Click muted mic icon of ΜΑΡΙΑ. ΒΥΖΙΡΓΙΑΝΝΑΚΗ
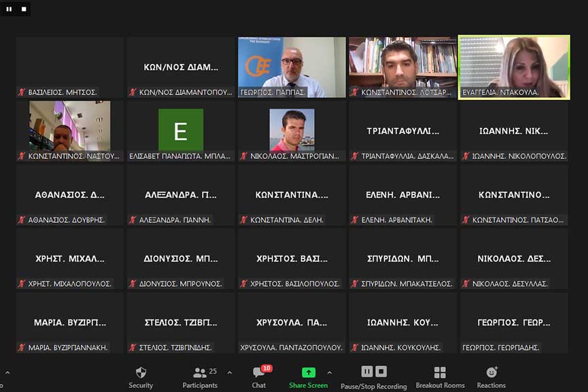Screen dimensions: 588x392 (x=21, y=347)
